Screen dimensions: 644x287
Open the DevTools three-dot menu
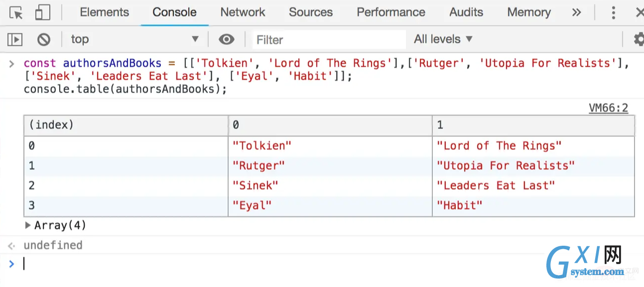[614, 12]
